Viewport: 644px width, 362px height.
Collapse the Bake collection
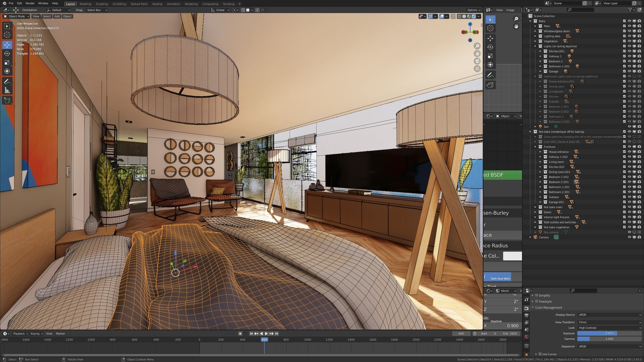[x=530, y=21]
